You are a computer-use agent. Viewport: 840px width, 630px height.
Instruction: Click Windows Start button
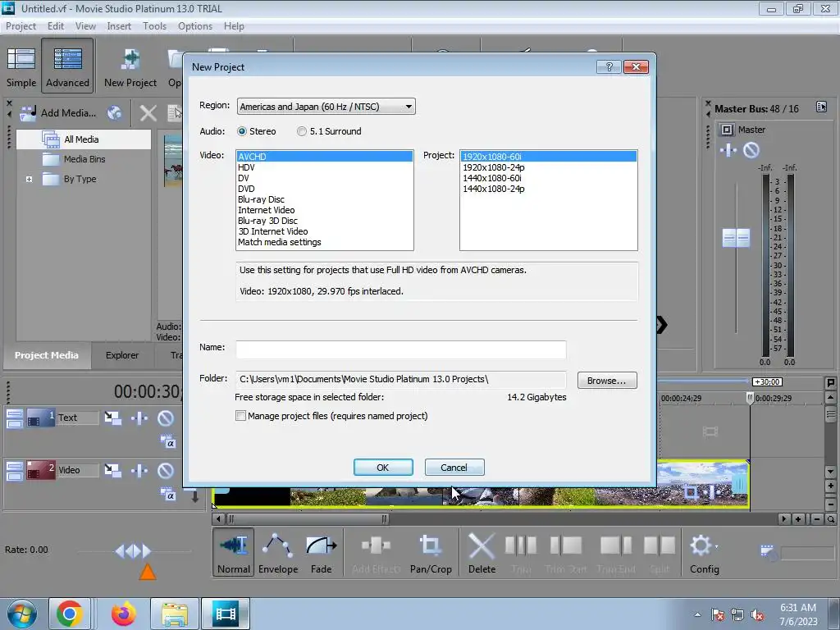21,614
